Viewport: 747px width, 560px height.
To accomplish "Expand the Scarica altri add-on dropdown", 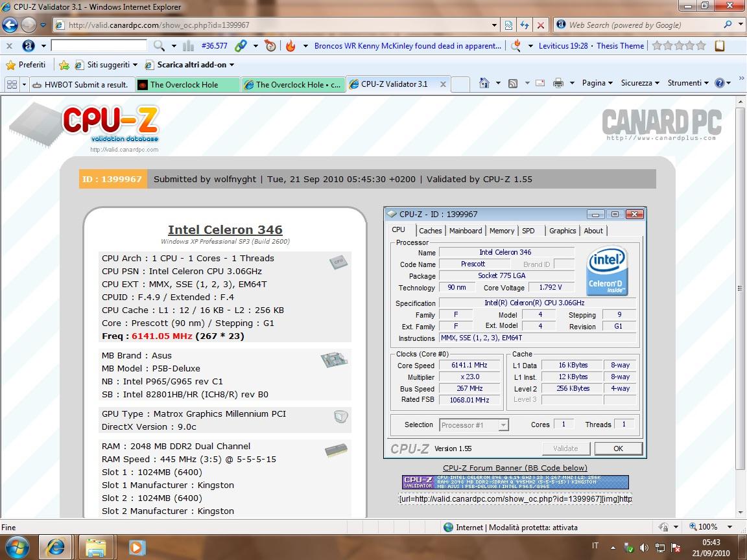I will [232, 65].
